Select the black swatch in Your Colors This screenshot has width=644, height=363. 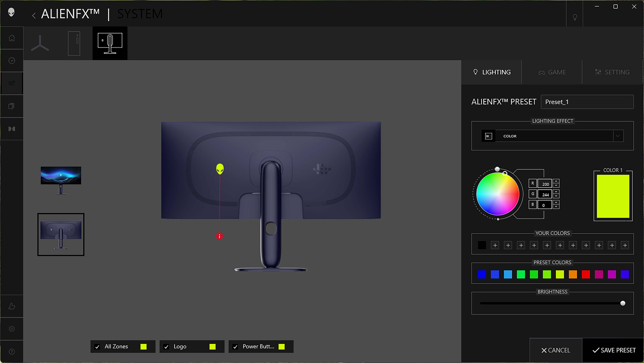pos(482,245)
